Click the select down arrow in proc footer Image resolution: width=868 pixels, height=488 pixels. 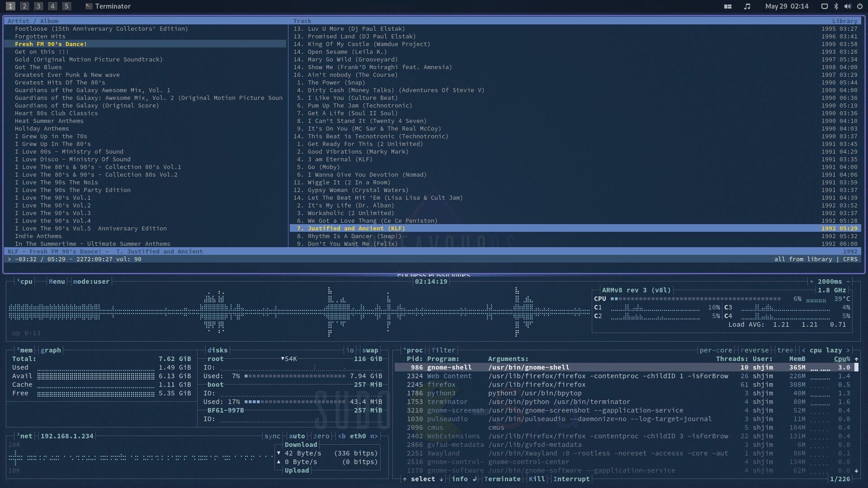coord(441,479)
